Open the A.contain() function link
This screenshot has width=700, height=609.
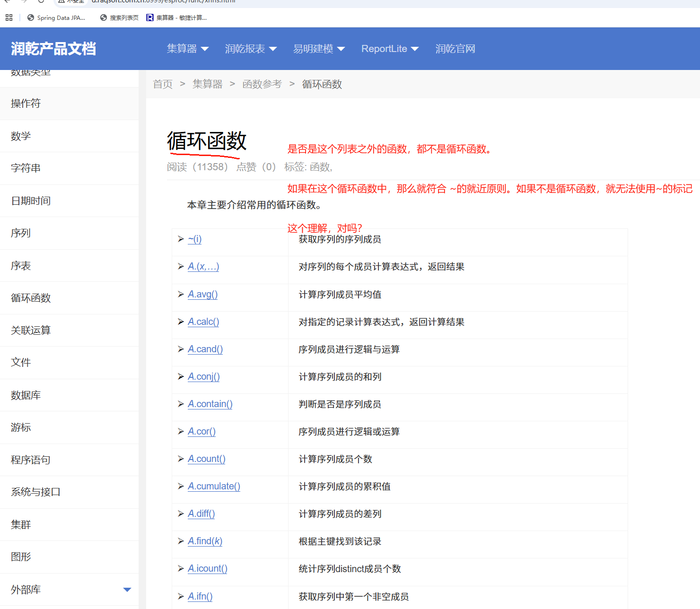(x=210, y=404)
